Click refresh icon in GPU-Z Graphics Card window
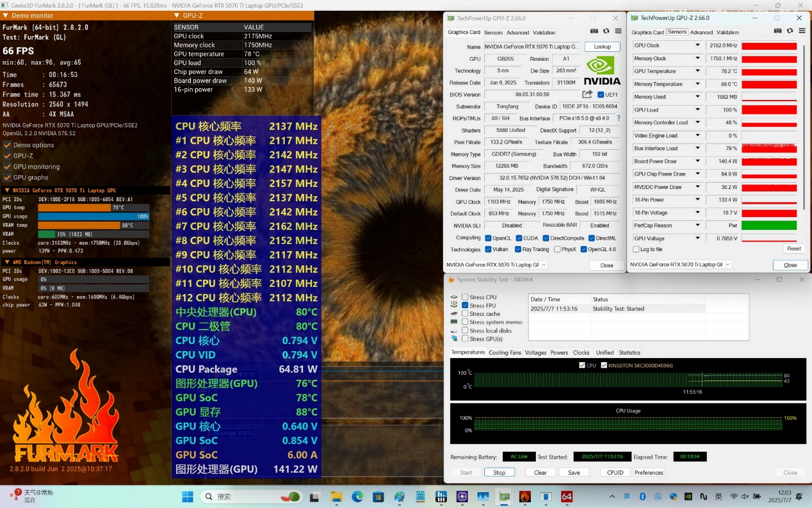This screenshot has width=812, height=508. 606,31
